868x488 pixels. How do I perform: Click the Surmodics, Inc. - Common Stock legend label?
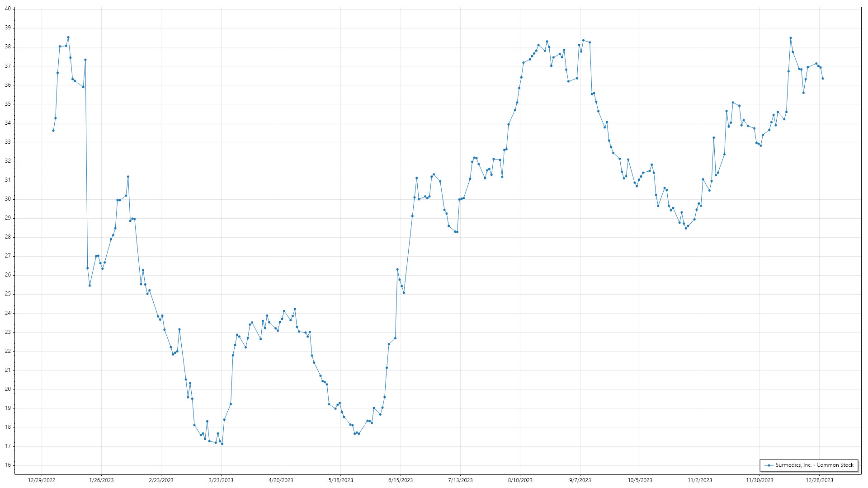pyautogui.click(x=814, y=465)
